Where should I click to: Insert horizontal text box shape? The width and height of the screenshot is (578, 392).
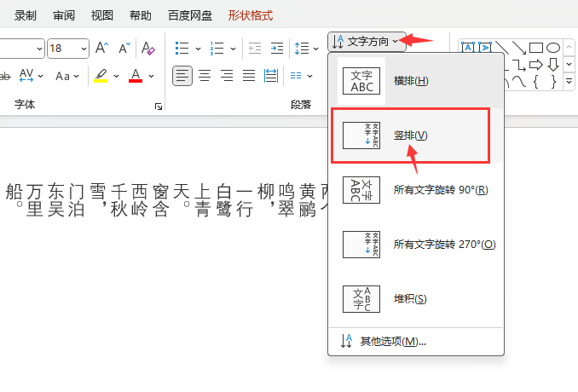point(468,48)
